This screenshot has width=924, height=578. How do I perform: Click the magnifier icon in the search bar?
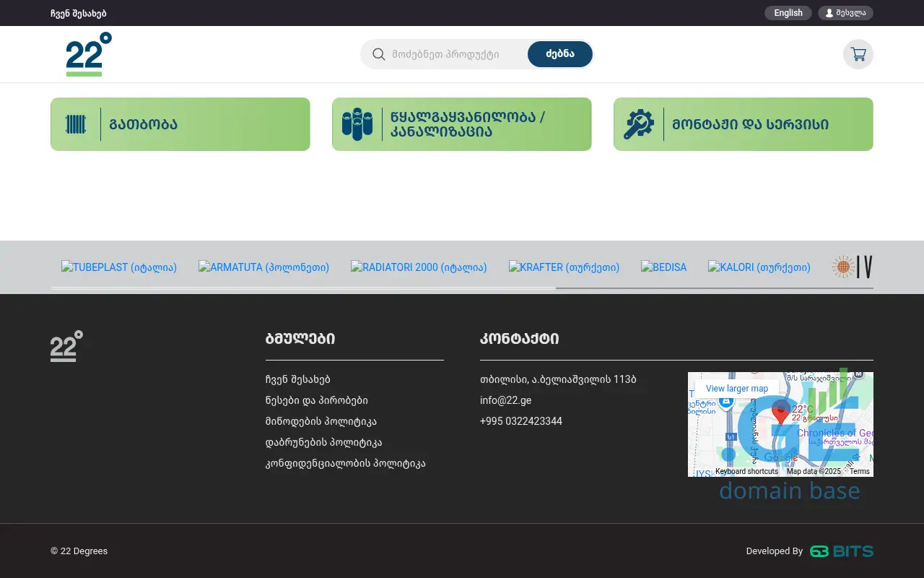(378, 54)
